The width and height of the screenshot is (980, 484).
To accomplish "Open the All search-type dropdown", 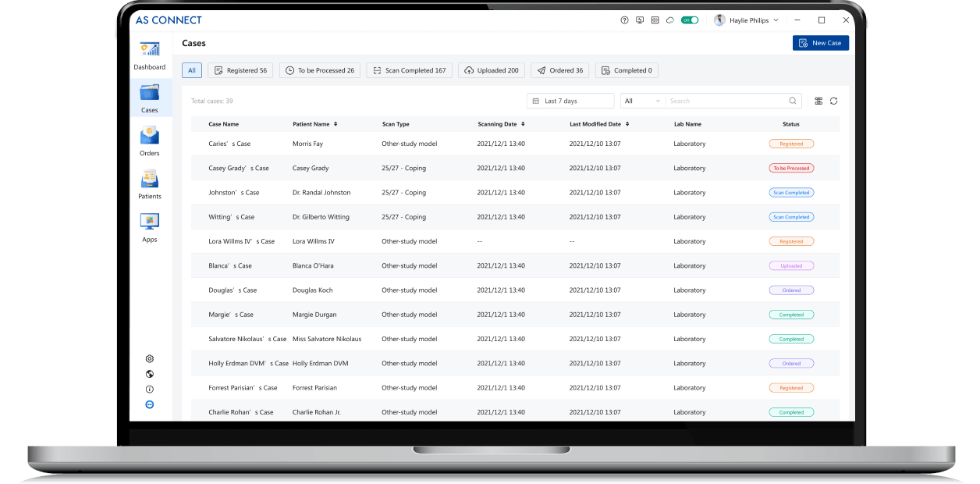I will [x=642, y=101].
